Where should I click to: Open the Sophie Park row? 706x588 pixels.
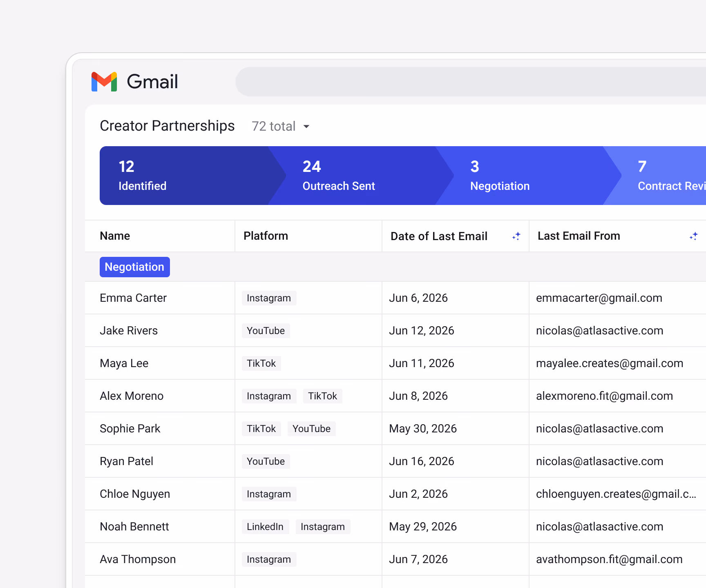[x=395, y=429]
